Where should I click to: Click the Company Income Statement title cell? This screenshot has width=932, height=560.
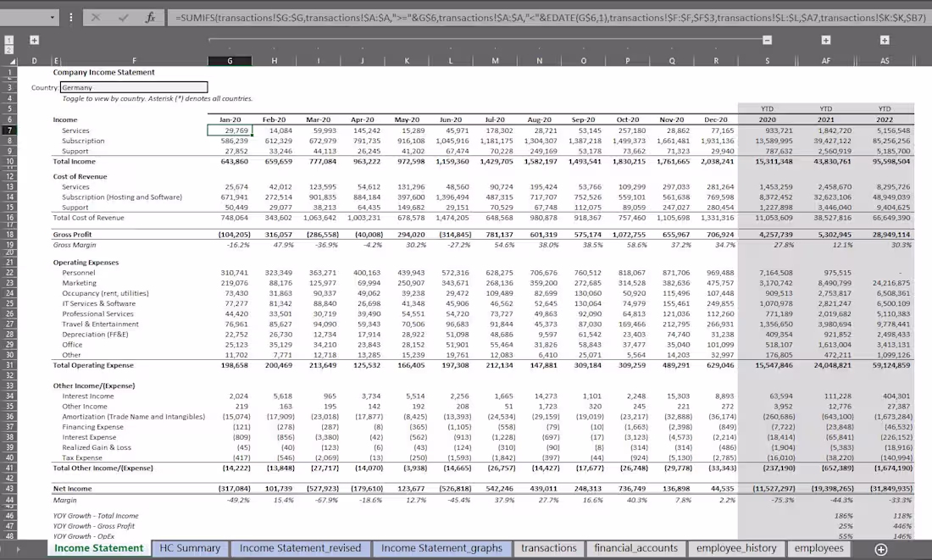click(x=103, y=73)
